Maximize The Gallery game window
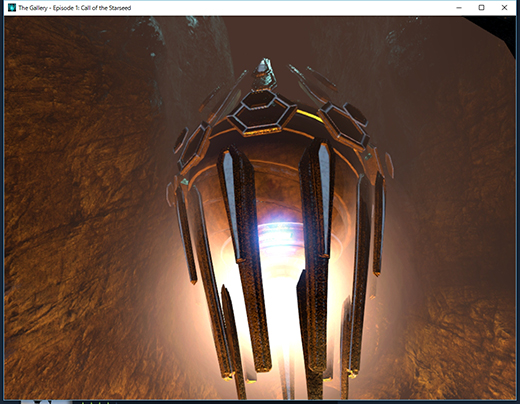This screenshot has width=520, height=404. point(481,8)
